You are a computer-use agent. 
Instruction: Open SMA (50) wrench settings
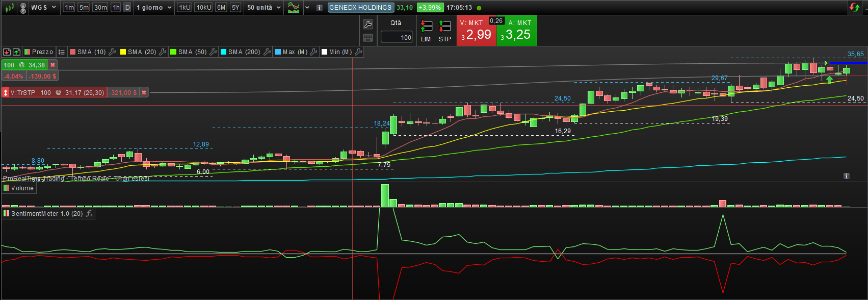213,52
